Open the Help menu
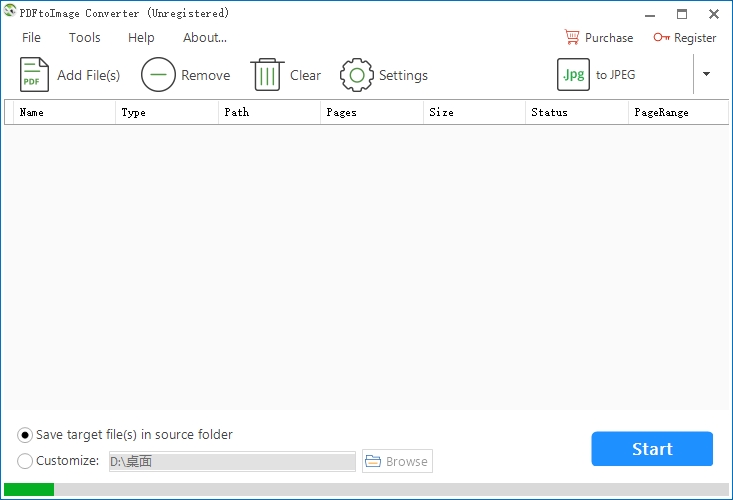733x500 pixels. pyautogui.click(x=141, y=37)
